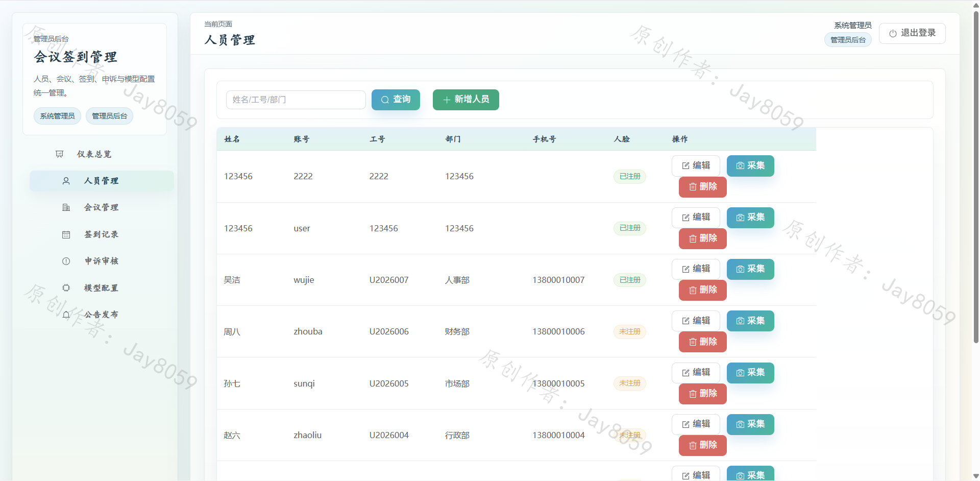
Task: Capture face for 赵六
Action: [750, 424]
